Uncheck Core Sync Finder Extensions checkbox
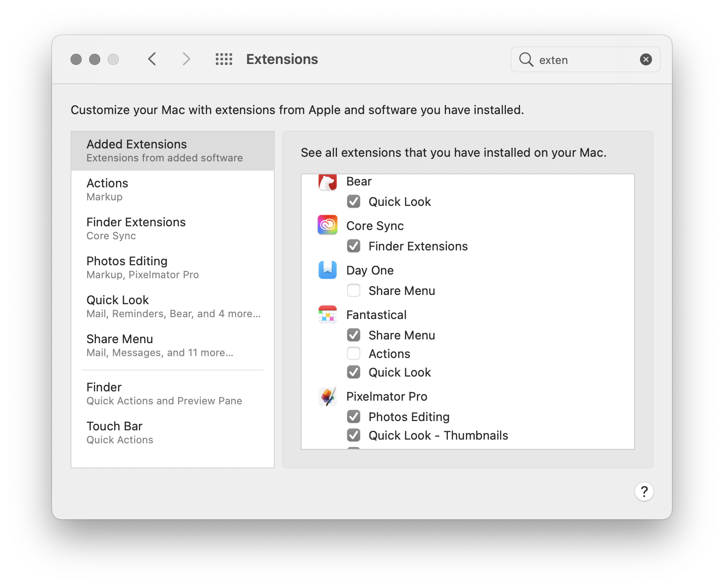 coord(354,246)
